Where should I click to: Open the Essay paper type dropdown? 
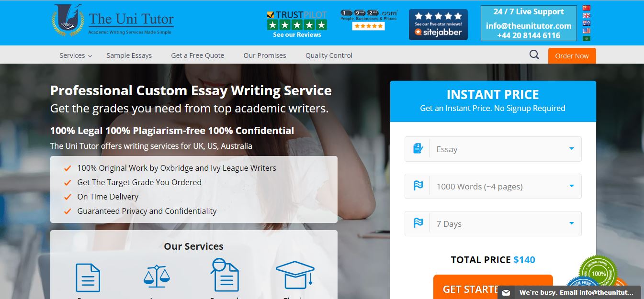click(x=493, y=149)
